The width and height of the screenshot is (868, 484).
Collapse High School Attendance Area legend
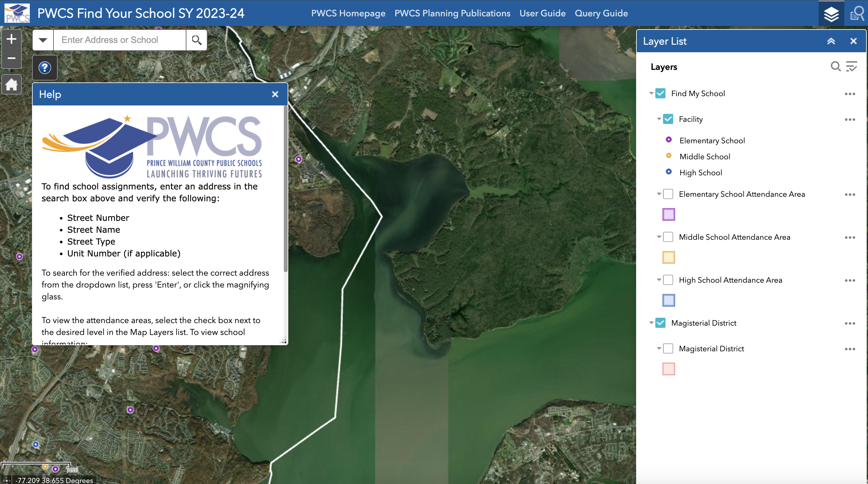[x=659, y=280]
